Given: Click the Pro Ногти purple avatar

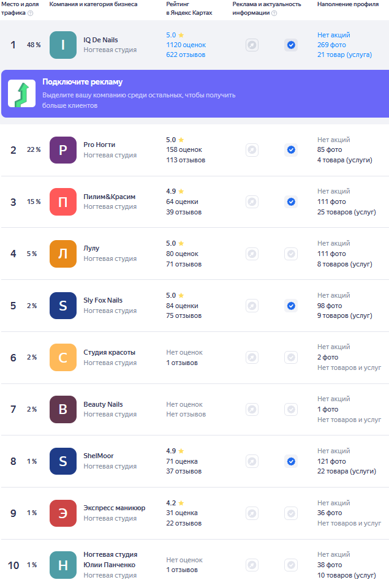Looking at the screenshot, I should 63,150.
